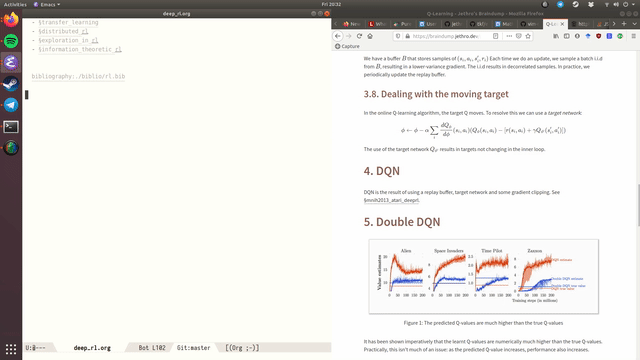Screen dimensions: 640x360
Task: Open §distributed_rl link in Emacs
Action: point(63,31)
